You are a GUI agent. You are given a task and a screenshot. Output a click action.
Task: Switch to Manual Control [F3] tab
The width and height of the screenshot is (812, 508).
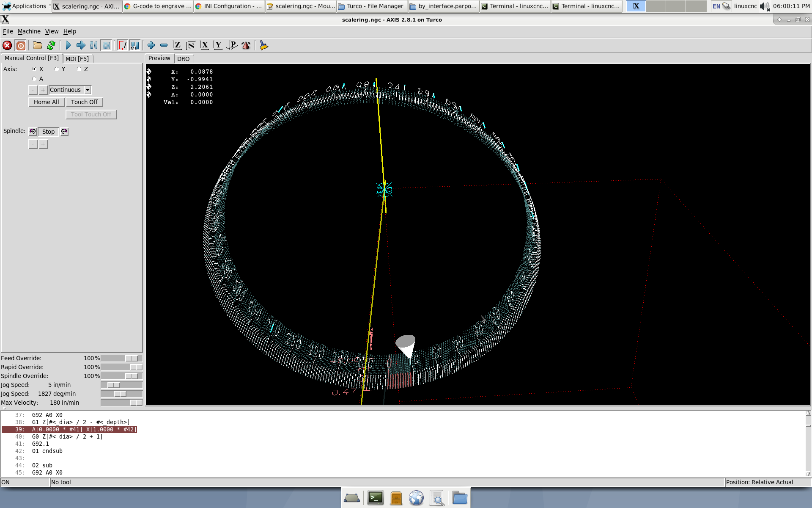tap(32, 58)
